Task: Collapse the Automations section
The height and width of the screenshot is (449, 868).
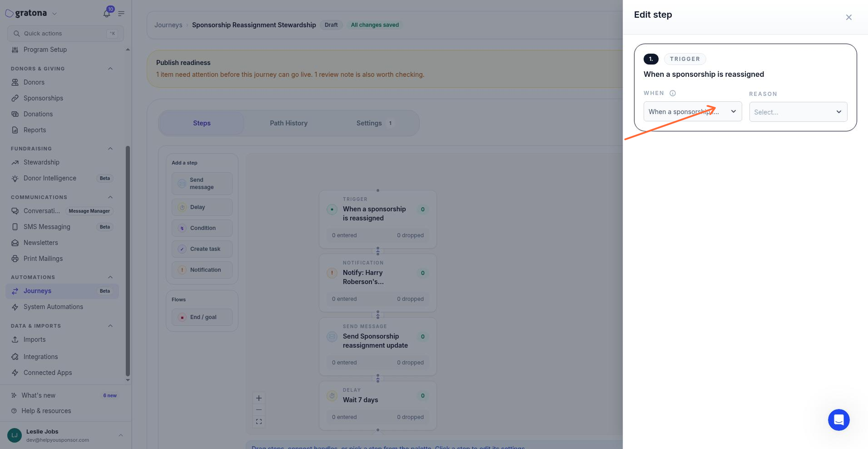Action: click(110, 277)
